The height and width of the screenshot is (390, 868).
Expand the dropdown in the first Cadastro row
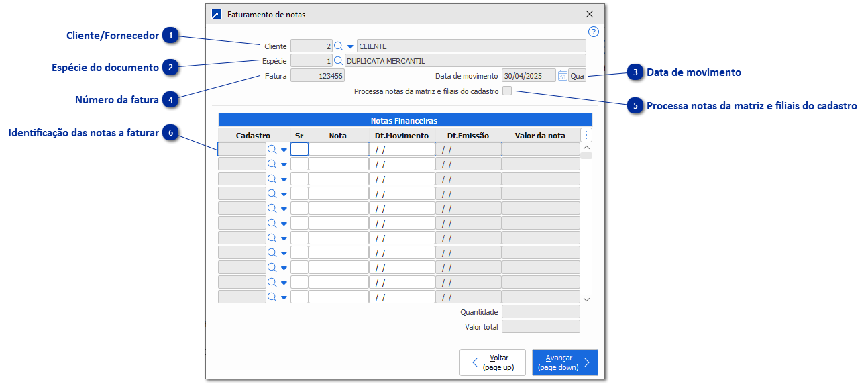(282, 149)
